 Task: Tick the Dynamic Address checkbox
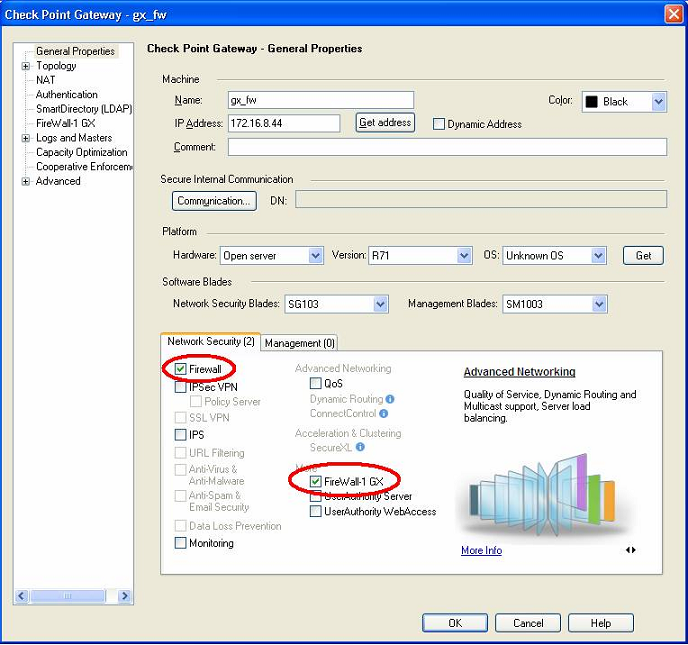click(x=438, y=124)
